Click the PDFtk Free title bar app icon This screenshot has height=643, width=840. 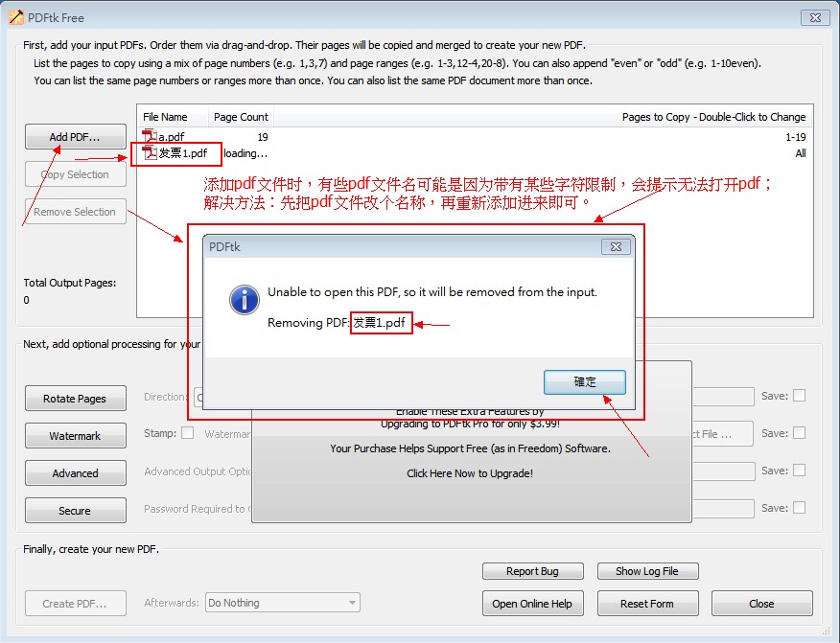click(x=16, y=17)
